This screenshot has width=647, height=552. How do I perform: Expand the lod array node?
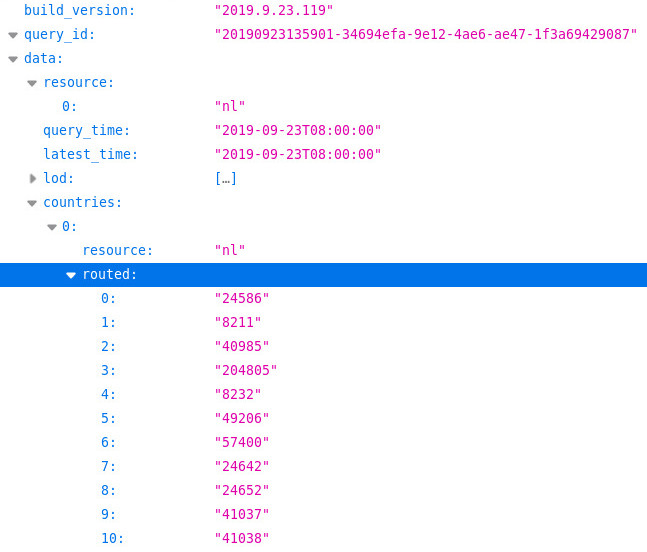[x=33, y=178]
